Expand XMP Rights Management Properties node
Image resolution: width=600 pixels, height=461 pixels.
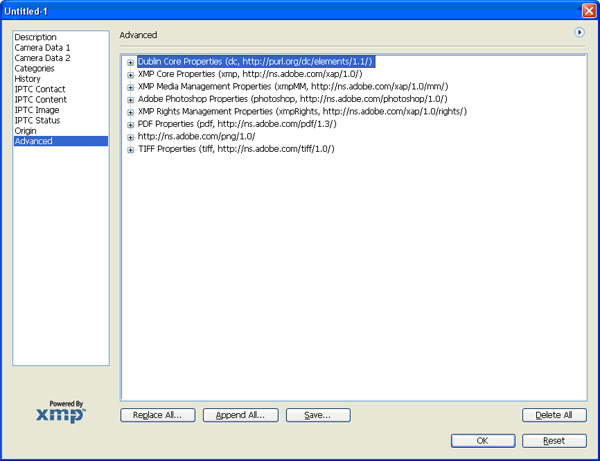pyautogui.click(x=130, y=112)
